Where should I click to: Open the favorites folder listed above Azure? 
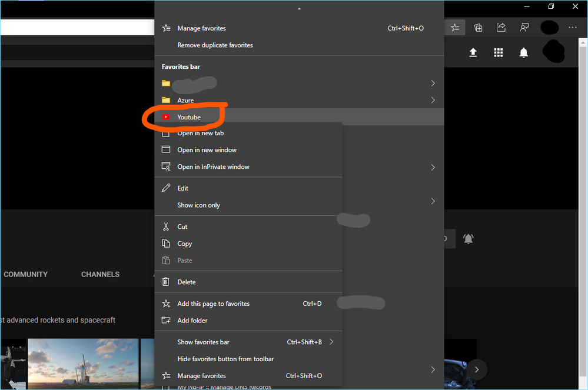[x=299, y=83]
